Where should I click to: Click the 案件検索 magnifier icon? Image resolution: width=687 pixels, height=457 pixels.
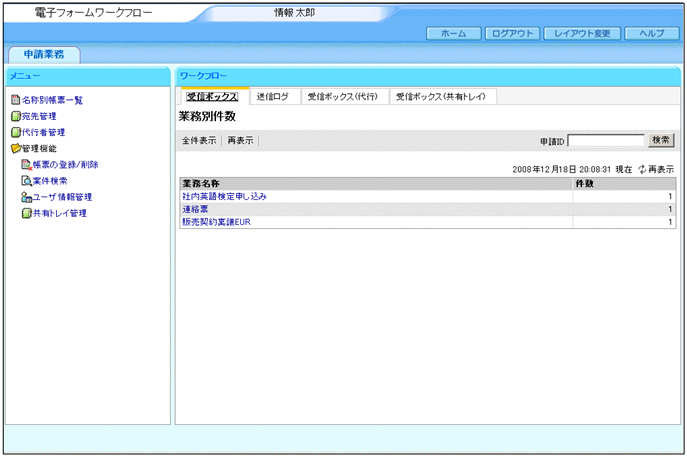(x=26, y=181)
